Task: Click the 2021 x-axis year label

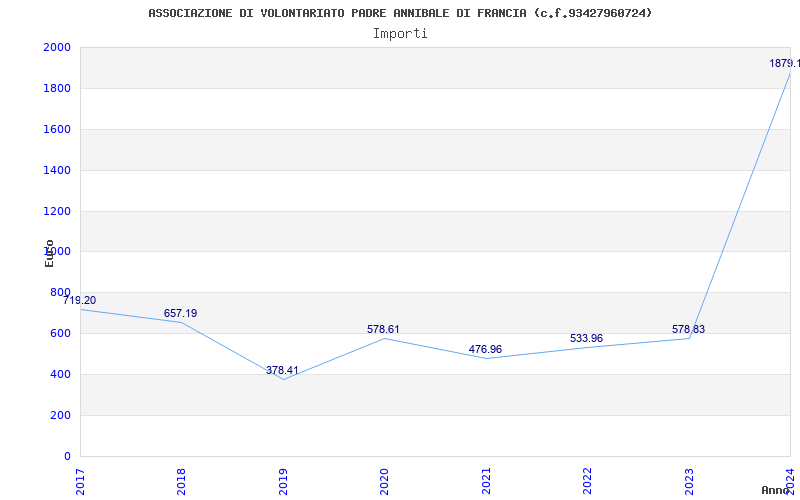Action: click(486, 480)
